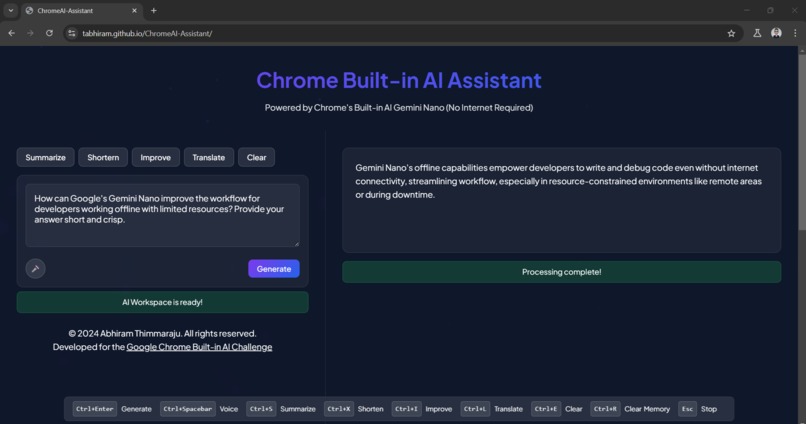Go back using browser back arrow
Image resolution: width=806 pixels, height=424 pixels.
coord(11,33)
